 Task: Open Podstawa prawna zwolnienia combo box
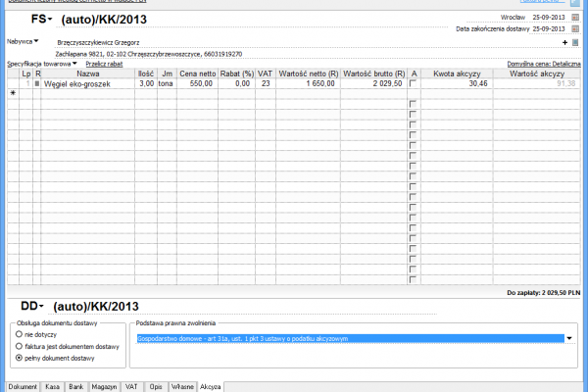[x=569, y=338]
